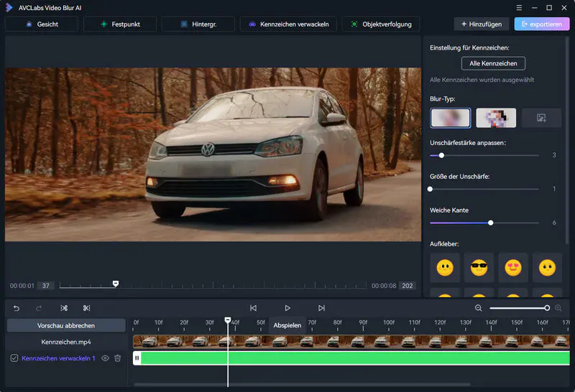Select the Kennzeichen verwackeln 1 track label
The image size is (575, 392).
tap(58, 358)
